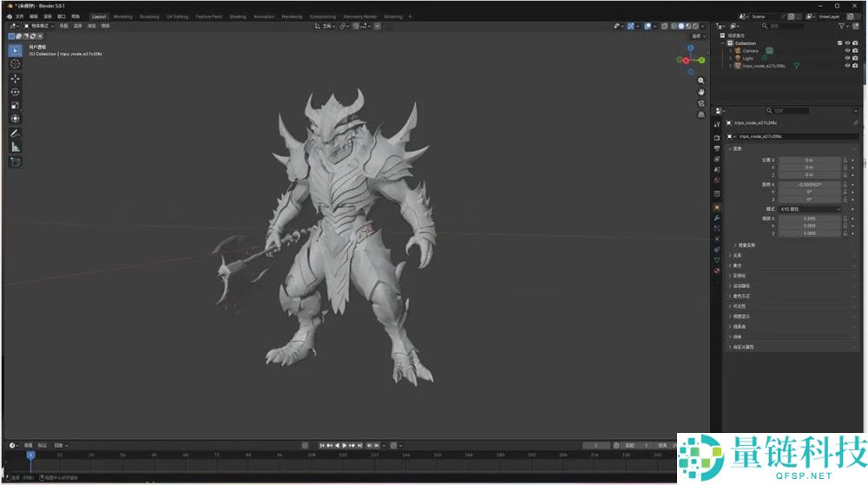Open the Shading workspace tab
The image size is (868, 485).
pos(238,16)
